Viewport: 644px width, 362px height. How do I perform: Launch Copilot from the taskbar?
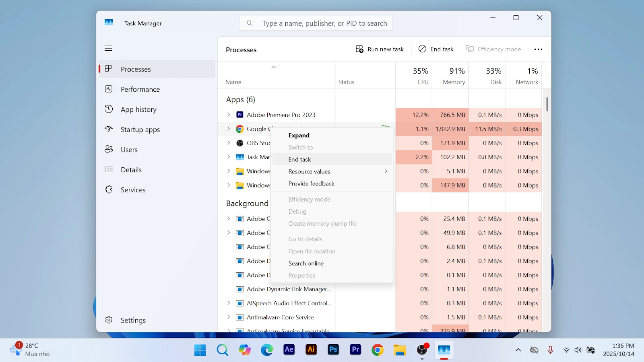[244, 350]
